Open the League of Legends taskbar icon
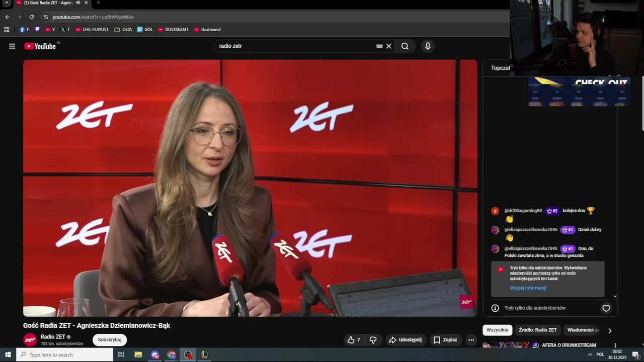644x362 pixels. [204, 354]
